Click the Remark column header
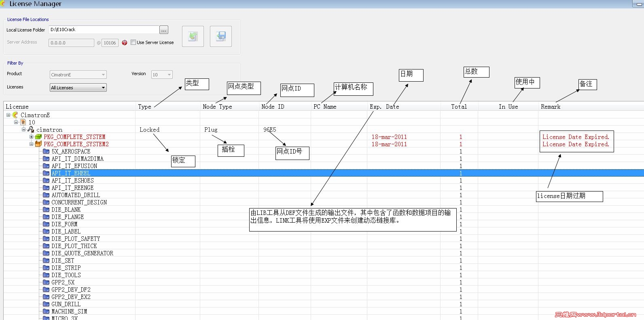Screen dimensions: 644x320 point(591,107)
